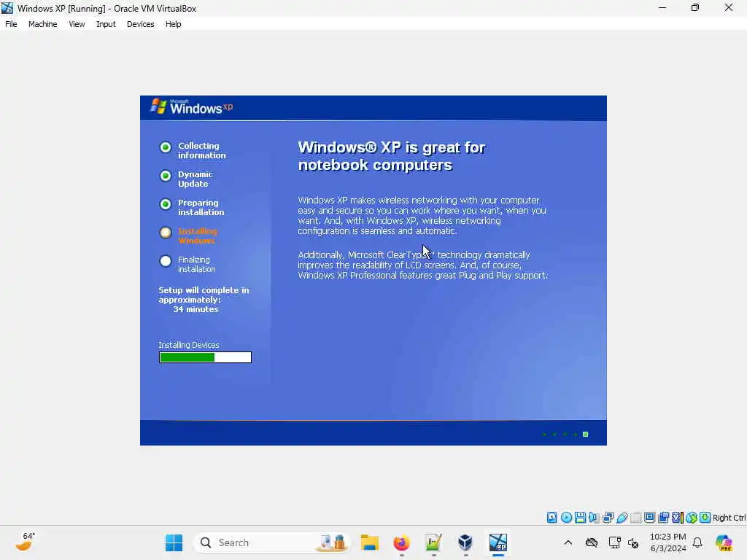
Task: Open the Devices menu
Action: click(140, 24)
